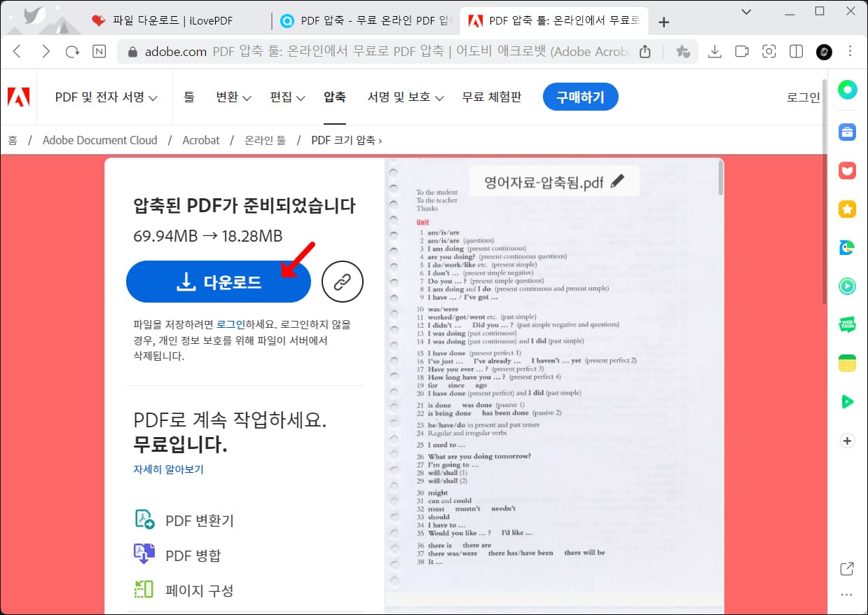Image resolution: width=868 pixels, height=615 pixels.
Task: Open the 페이지 구성 tool icon
Action: pyautogui.click(x=143, y=590)
